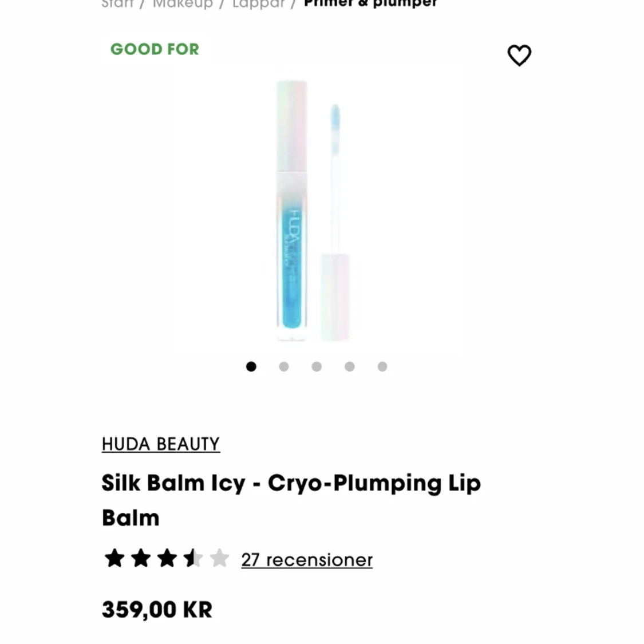Open the 27 recensioner reviews link
This screenshot has height=644, width=644.
click(x=307, y=560)
